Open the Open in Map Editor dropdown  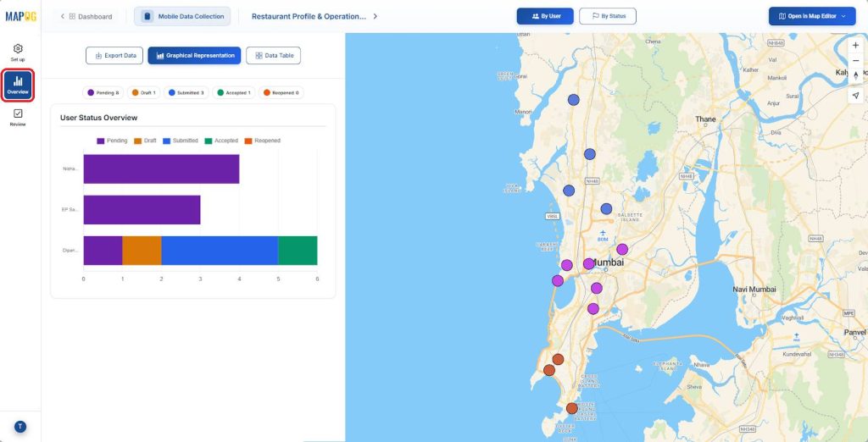[812, 16]
